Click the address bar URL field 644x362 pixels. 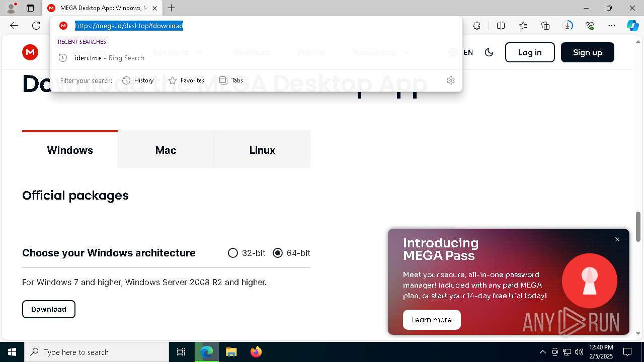point(257,26)
